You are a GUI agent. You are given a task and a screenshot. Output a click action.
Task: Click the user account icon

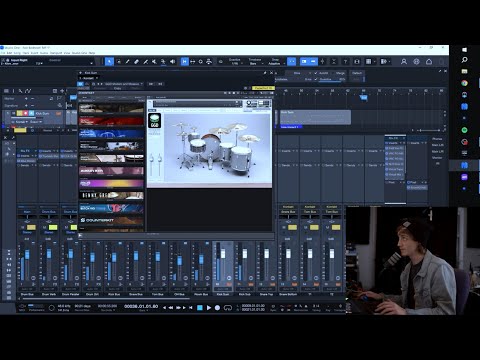pyautogui.click(x=404, y=62)
